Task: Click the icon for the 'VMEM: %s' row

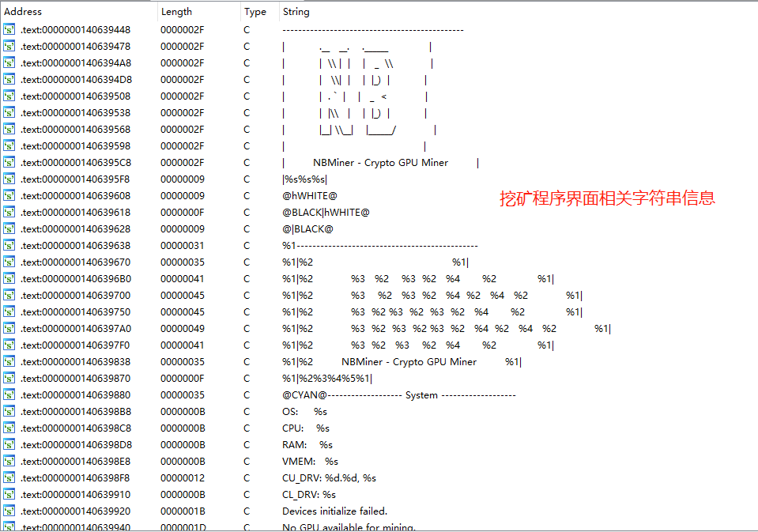Action: point(9,462)
